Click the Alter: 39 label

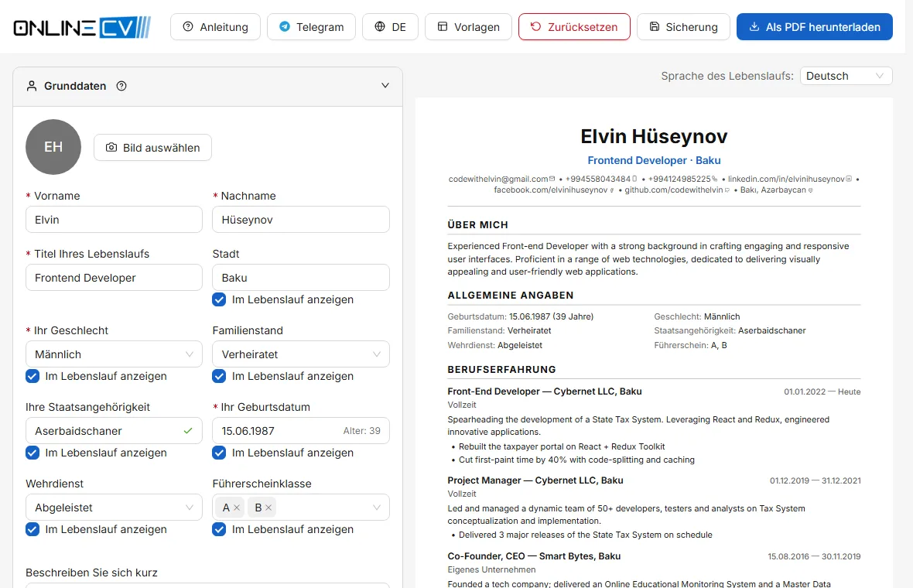click(x=361, y=431)
